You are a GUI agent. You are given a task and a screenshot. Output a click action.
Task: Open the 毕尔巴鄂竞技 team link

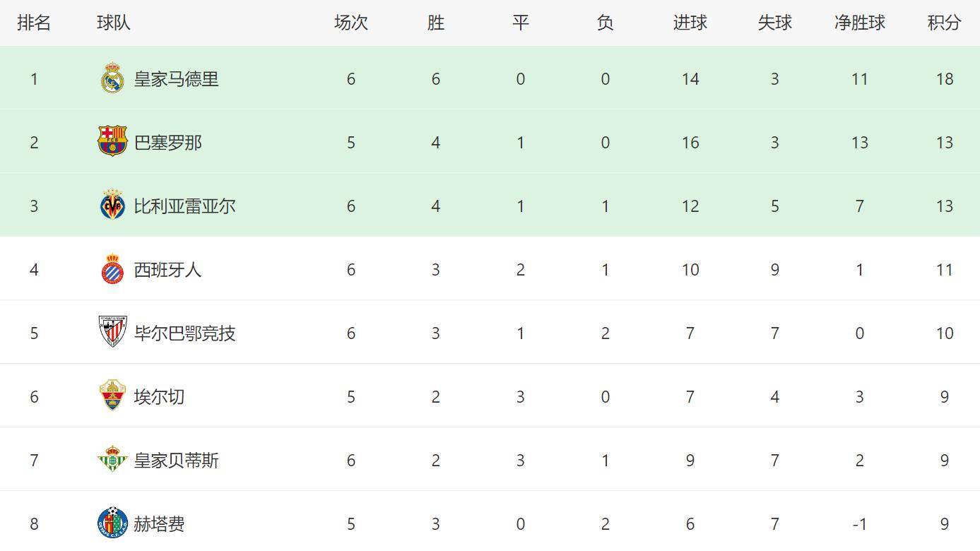click(x=185, y=333)
